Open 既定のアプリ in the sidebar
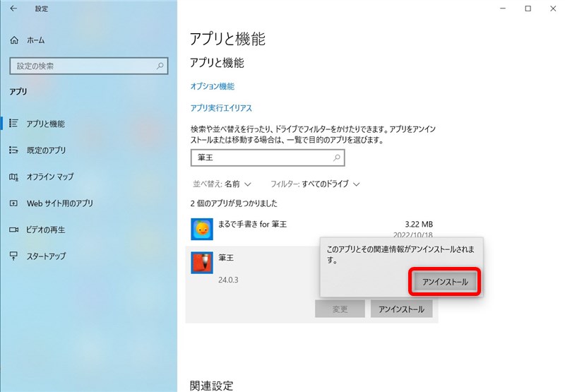 point(46,150)
